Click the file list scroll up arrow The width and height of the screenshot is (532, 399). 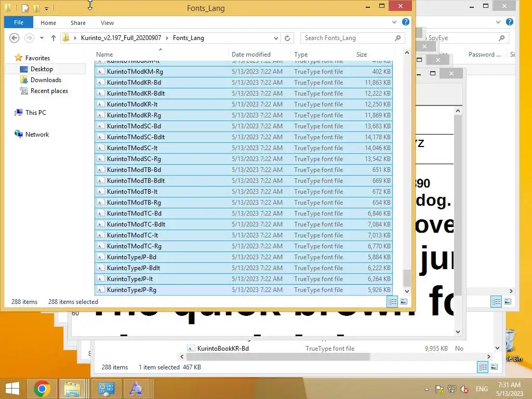(407, 52)
